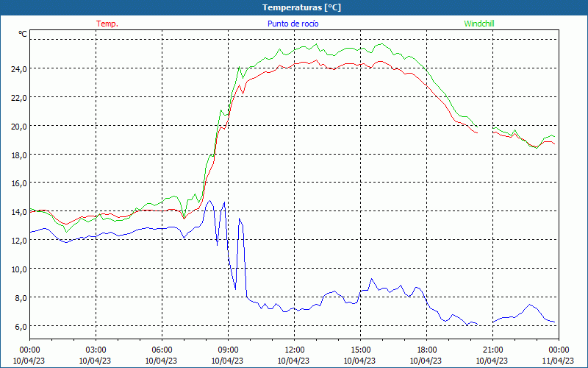Image resolution: width=588 pixels, height=368 pixels.
Task: Click the '22,0' y-axis value
Action: 20,97
